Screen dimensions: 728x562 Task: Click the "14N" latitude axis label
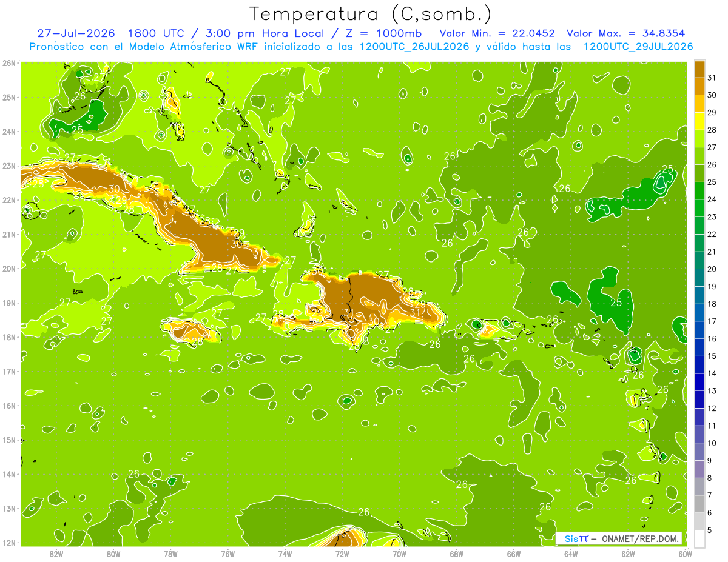9,474
